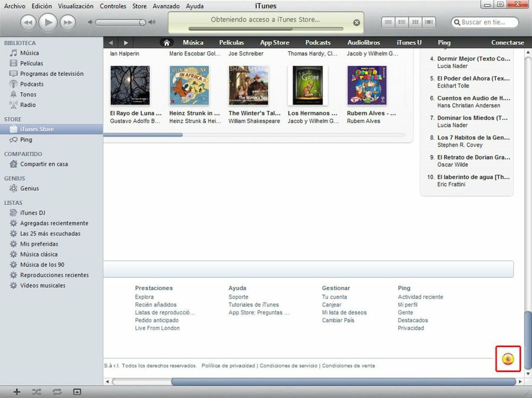This screenshot has height=398, width=532.
Task: Click the Spain flag country icon
Action: pos(508,359)
